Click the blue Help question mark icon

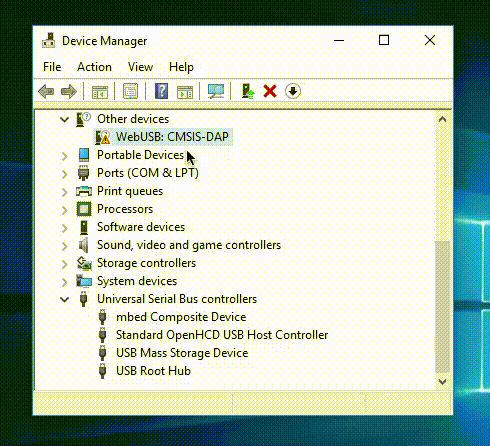click(x=161, y=91)
